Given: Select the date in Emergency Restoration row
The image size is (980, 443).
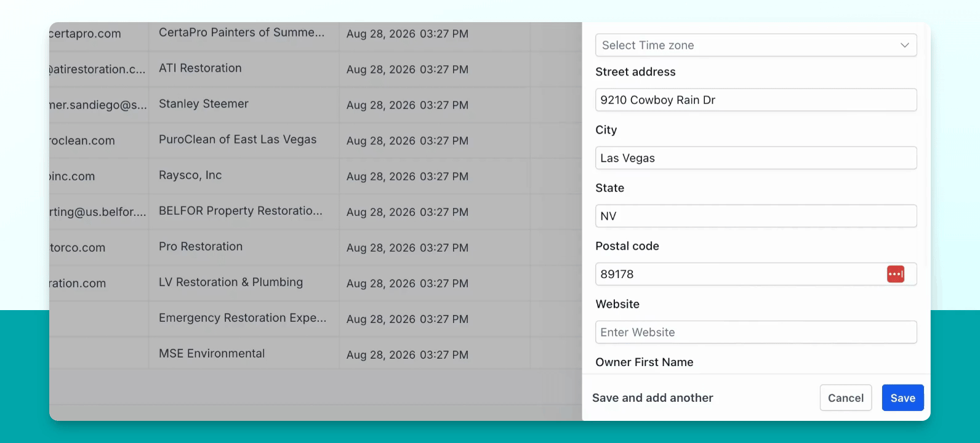Looking at the screenshot, I should [x=408, y=319].
